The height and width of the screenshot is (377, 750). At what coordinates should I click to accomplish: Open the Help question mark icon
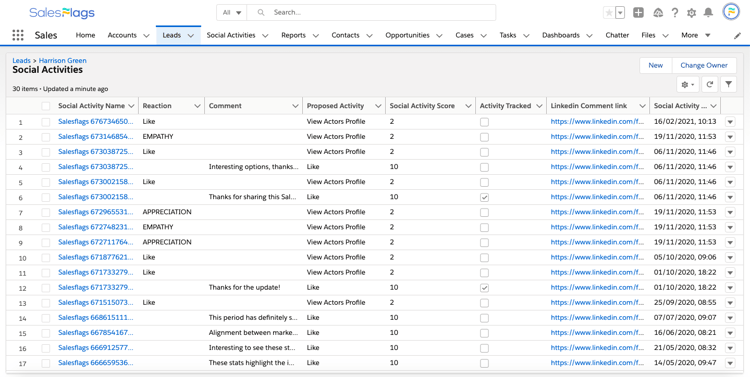(x=675, y=13)
